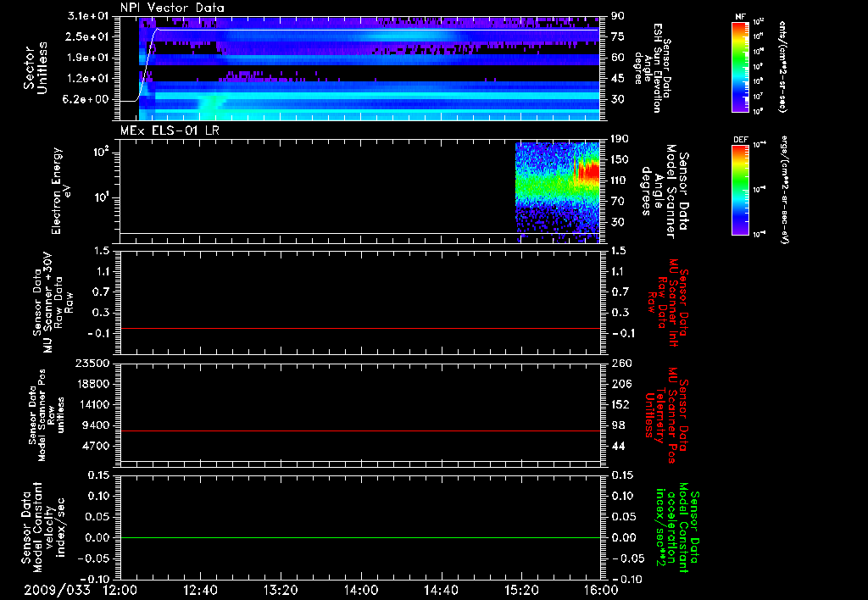This screenshot has height=600, width=868.
Task: Click the 14:00 time tick label
Action: tap(361, 590)
